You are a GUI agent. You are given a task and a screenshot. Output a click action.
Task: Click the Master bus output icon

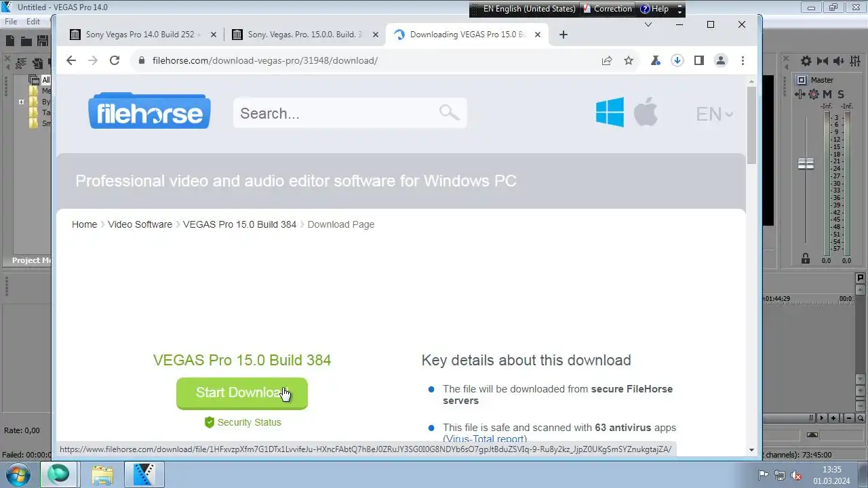coord(802,80)
